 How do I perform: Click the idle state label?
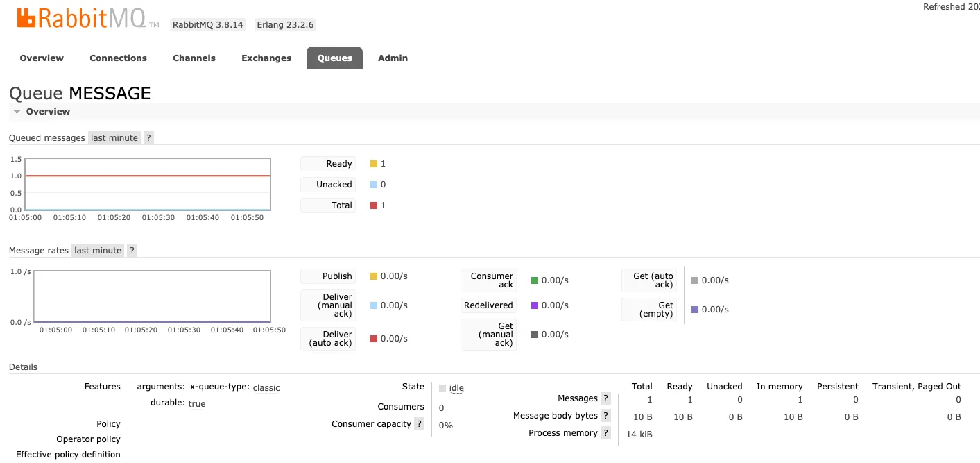coord(456,388)
